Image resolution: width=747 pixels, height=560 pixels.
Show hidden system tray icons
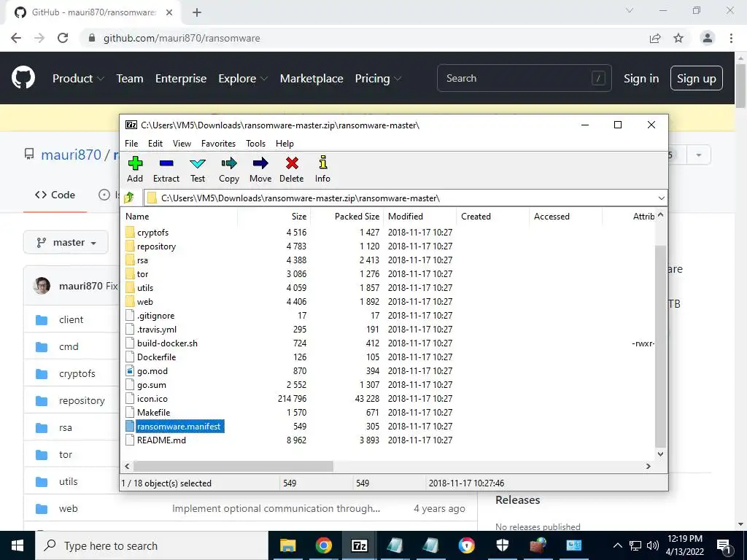pos(617,545)
